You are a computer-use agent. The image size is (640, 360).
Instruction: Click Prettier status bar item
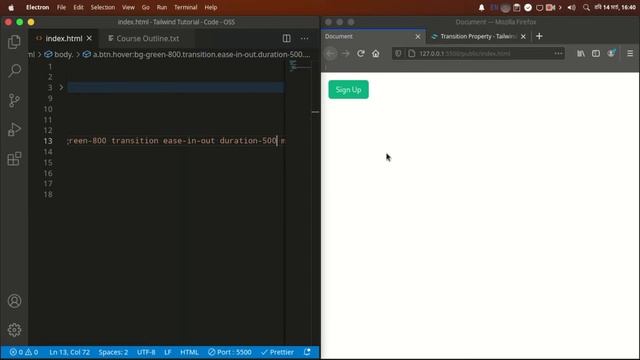(x=277, y=352)
